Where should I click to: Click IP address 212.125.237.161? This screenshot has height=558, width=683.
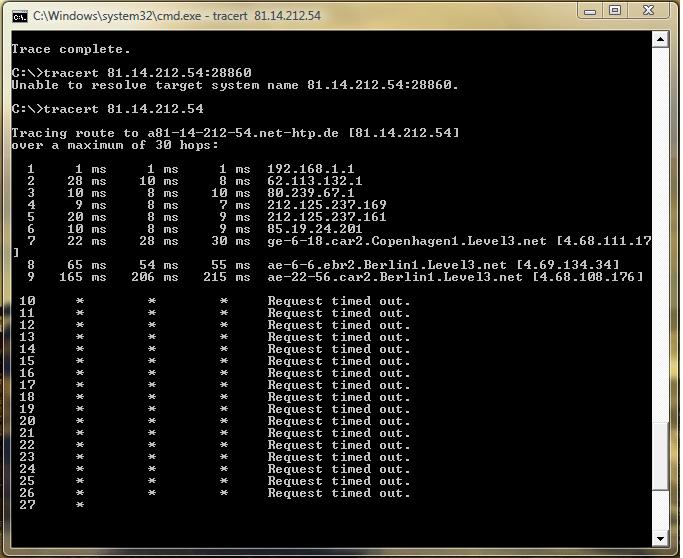point(327,216)
